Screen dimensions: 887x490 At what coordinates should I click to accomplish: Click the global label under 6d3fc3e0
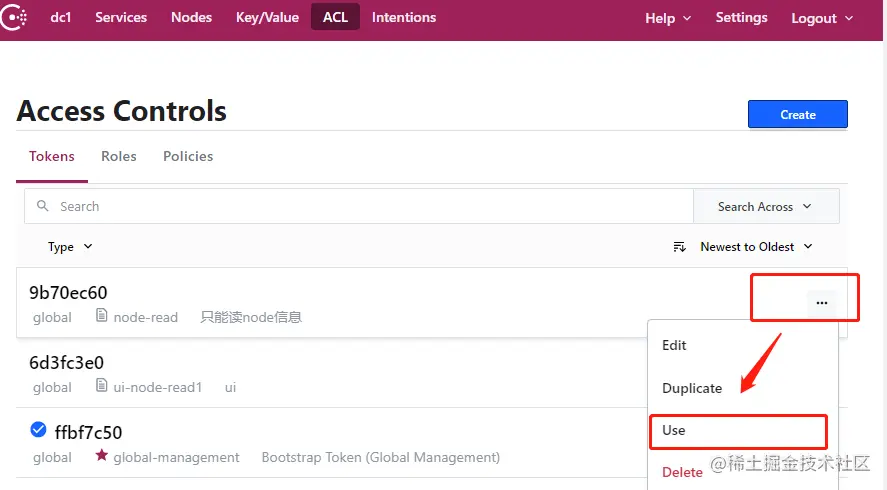[52, 388]
